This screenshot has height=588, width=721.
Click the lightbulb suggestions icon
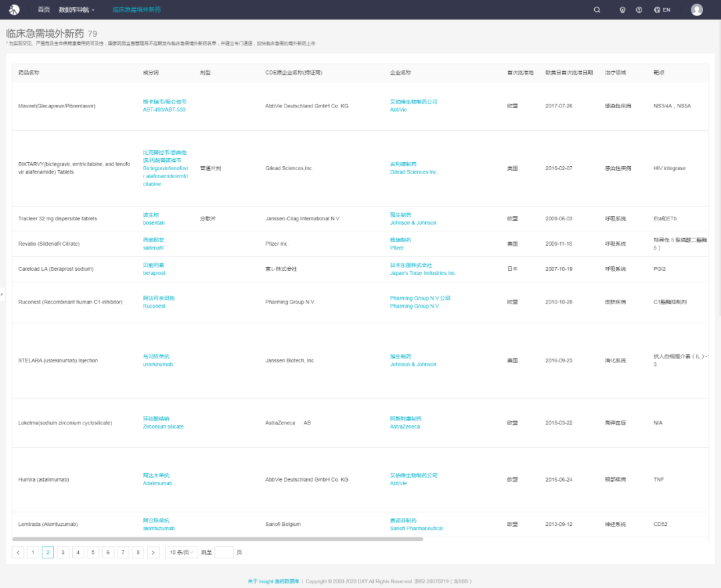click(x=623, y=9)
